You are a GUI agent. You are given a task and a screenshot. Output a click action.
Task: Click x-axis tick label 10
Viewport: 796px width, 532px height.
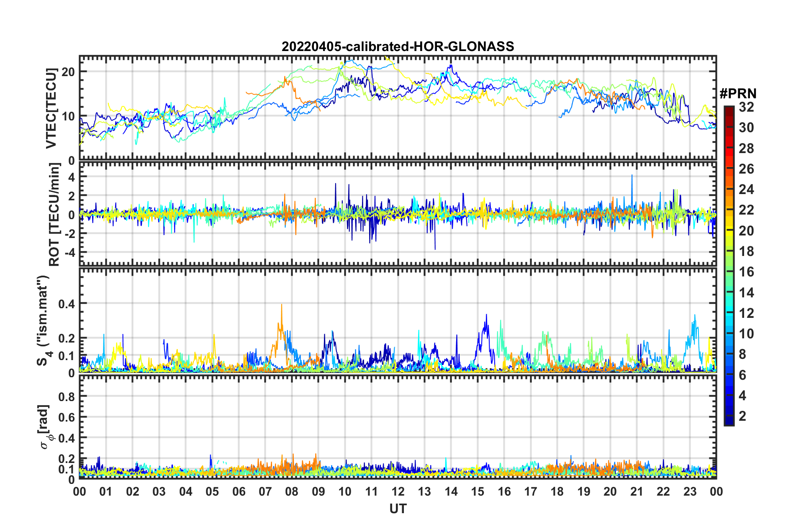tap(345, 491)
